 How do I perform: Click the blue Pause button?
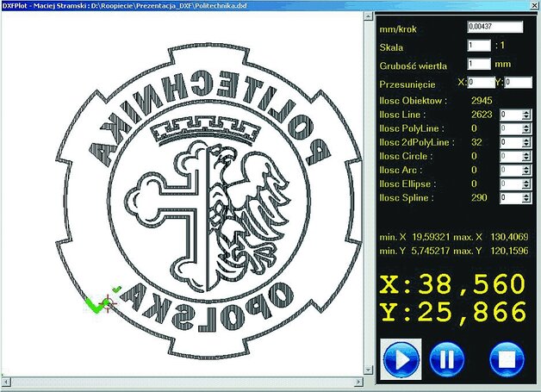pos(445,359)
